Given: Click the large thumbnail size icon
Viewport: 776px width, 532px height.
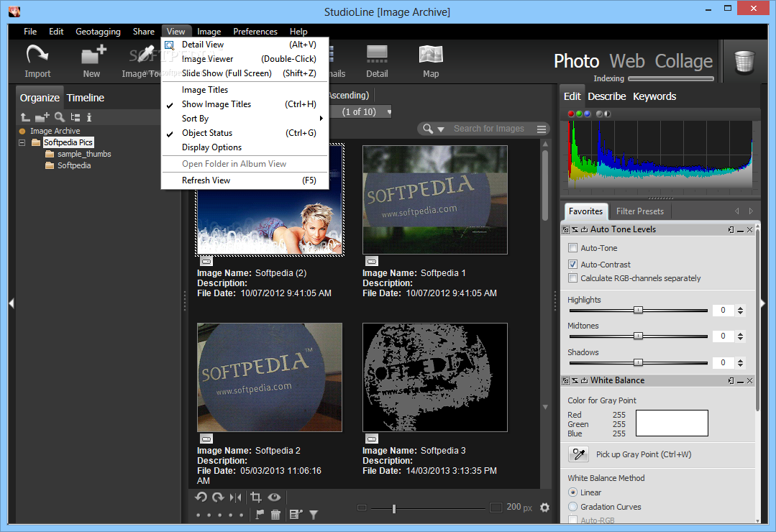Looking at the screenshot, I should coord(496,508).
